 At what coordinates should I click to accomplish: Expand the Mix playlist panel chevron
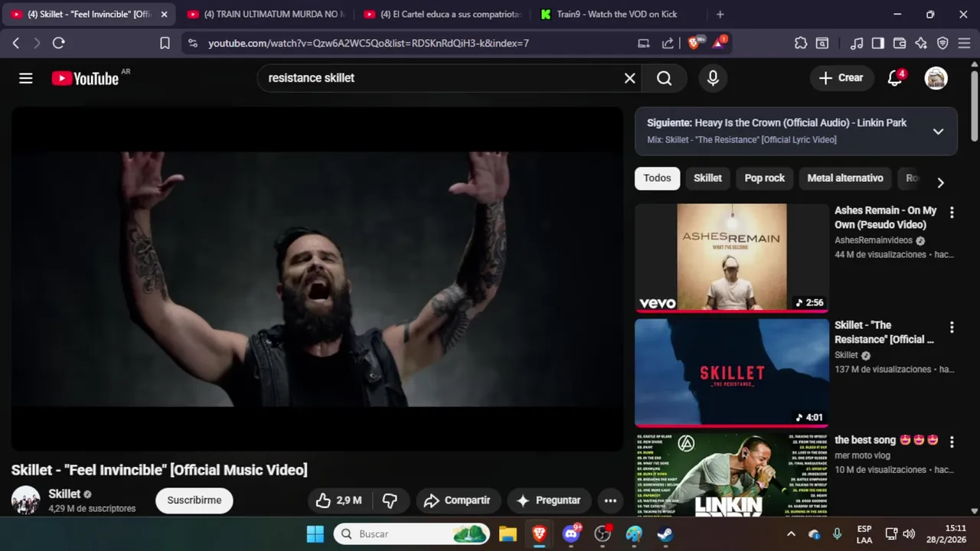(938, 132)
